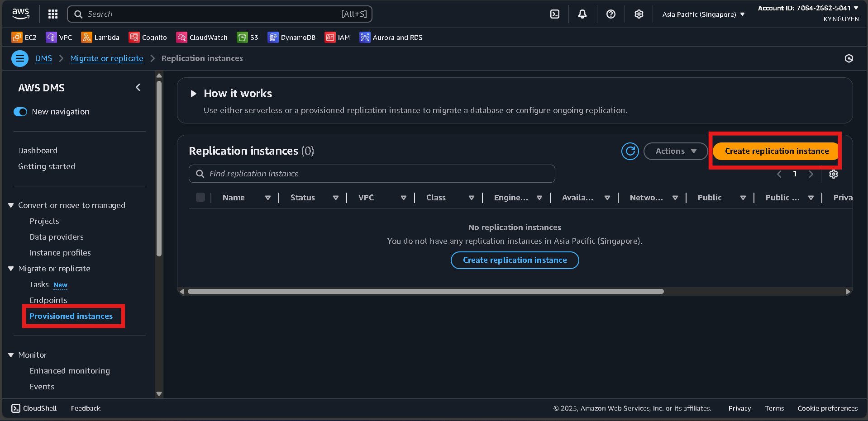
Task: Open the EC2 service shortcut
Action: tap(24, 37)
